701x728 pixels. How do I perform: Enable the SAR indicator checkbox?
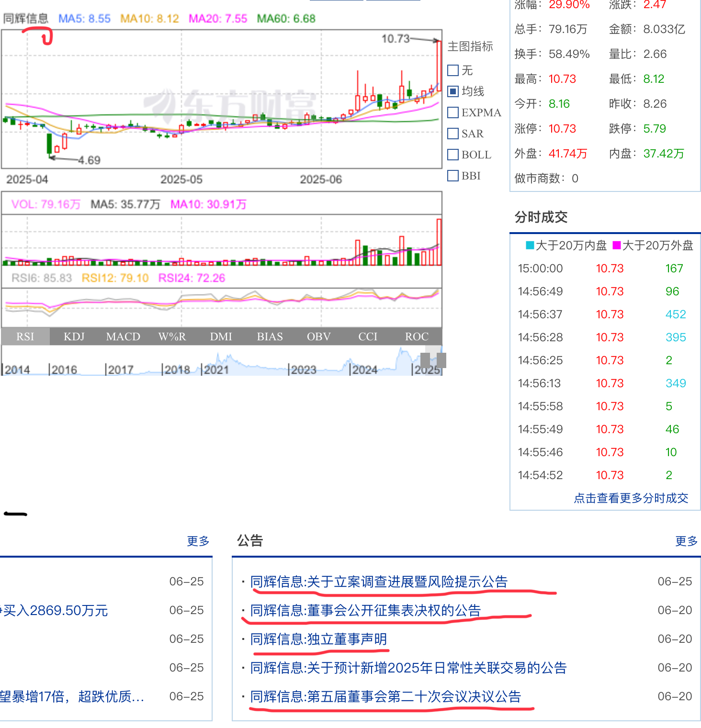click(453, 134)
